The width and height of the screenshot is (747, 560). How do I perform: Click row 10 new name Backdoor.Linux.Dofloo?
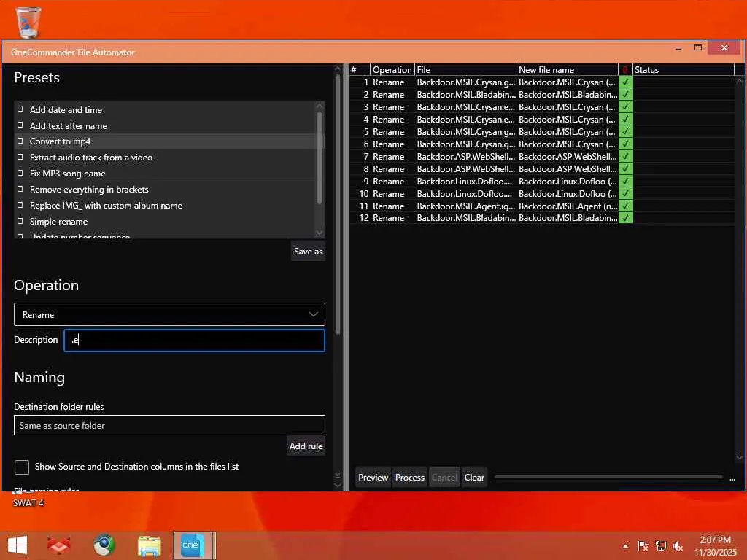pos(568,193)
